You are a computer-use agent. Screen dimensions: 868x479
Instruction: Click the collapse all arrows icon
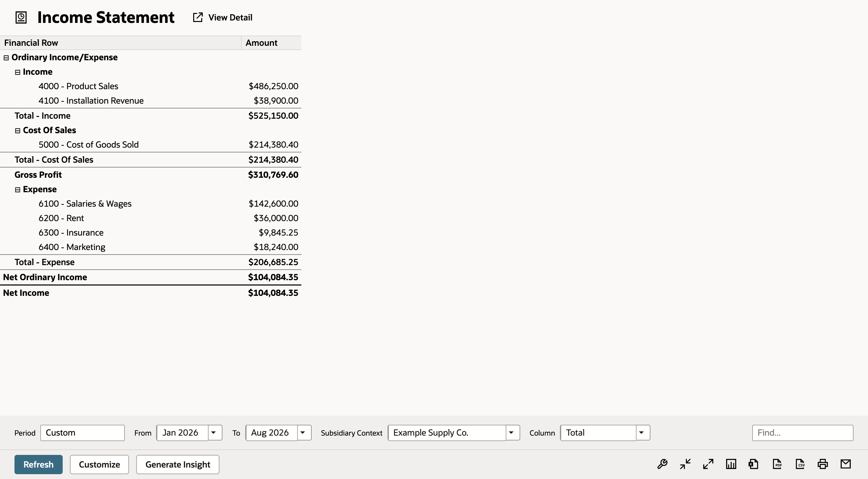[685, 464]
